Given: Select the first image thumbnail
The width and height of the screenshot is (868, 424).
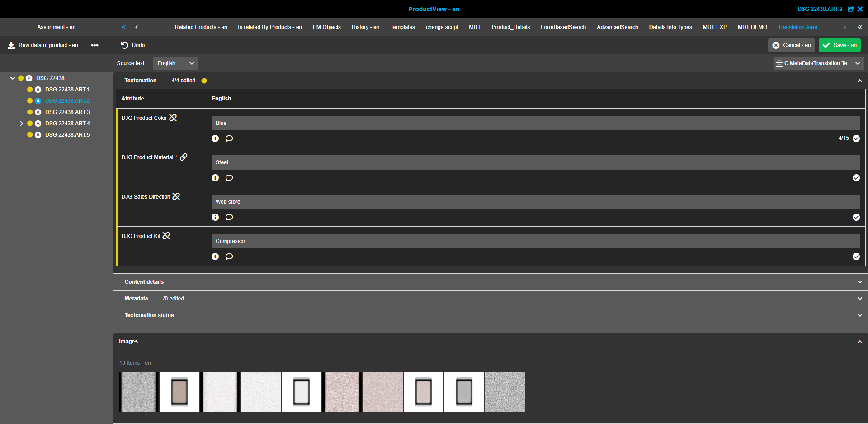Looking at the screenshot, I should click(x=137, y=391).
